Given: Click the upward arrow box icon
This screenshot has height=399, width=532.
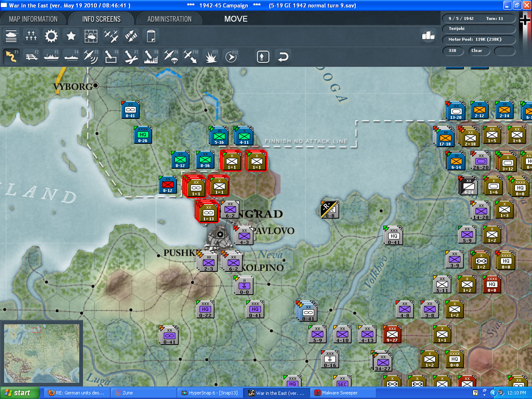Looking at the screenshot, I should click(263, 57).
